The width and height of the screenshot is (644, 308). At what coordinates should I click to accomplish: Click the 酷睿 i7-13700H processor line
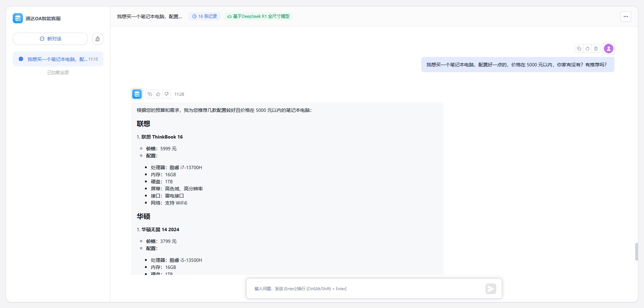point(176,167)
